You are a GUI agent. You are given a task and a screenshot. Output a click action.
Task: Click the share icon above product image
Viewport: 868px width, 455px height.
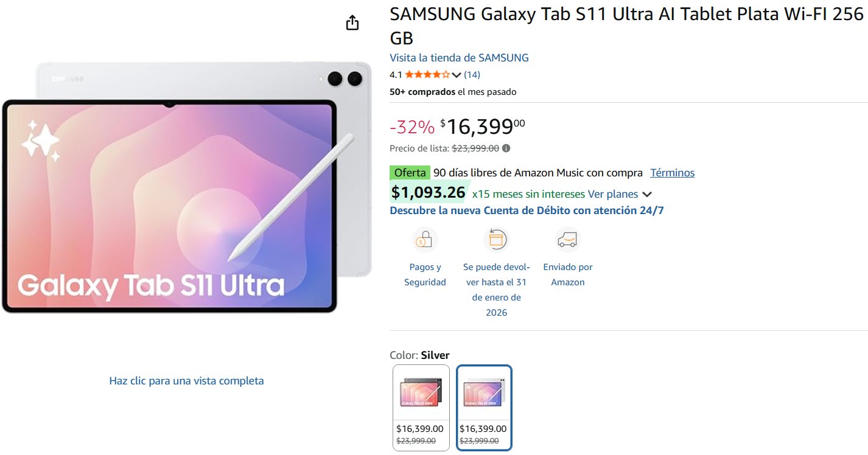tap(352, 23)
